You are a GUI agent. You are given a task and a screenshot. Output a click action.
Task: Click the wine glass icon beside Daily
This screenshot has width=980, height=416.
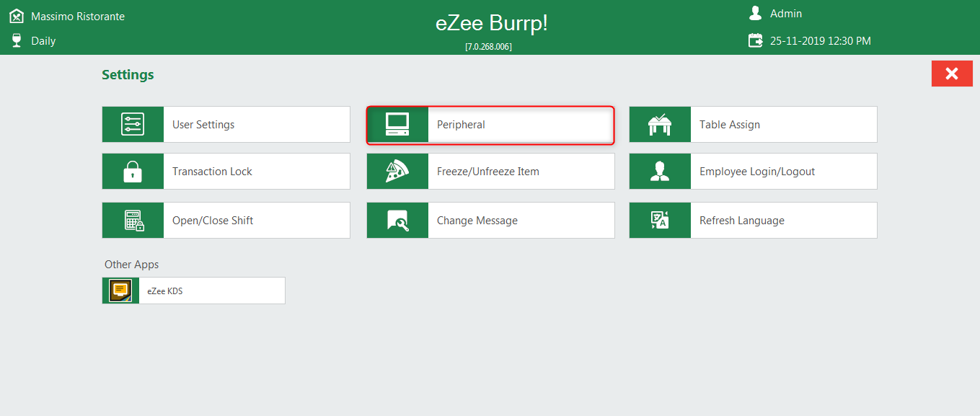tap(17, 40)
